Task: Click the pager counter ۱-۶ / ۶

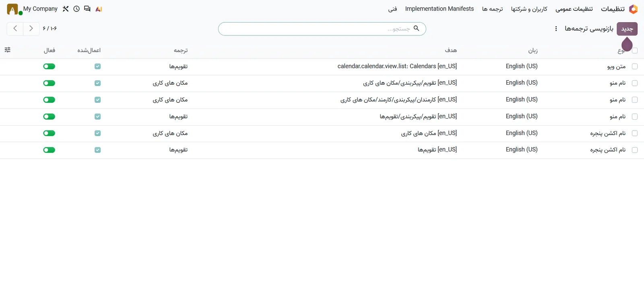Action: (x=50, y=29)
